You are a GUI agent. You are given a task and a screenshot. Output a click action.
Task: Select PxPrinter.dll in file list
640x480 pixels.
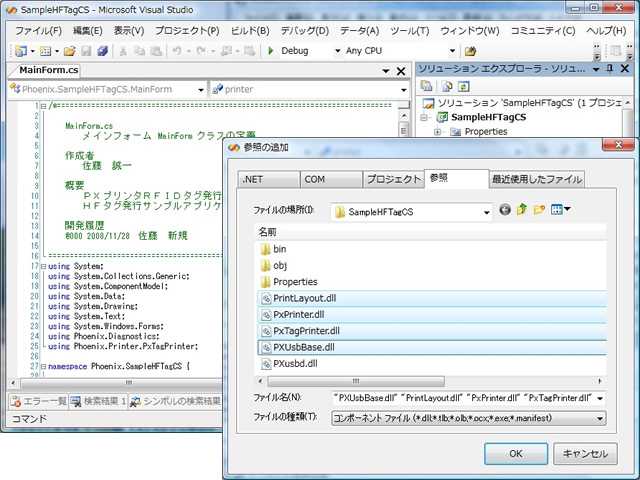(431, 315)
